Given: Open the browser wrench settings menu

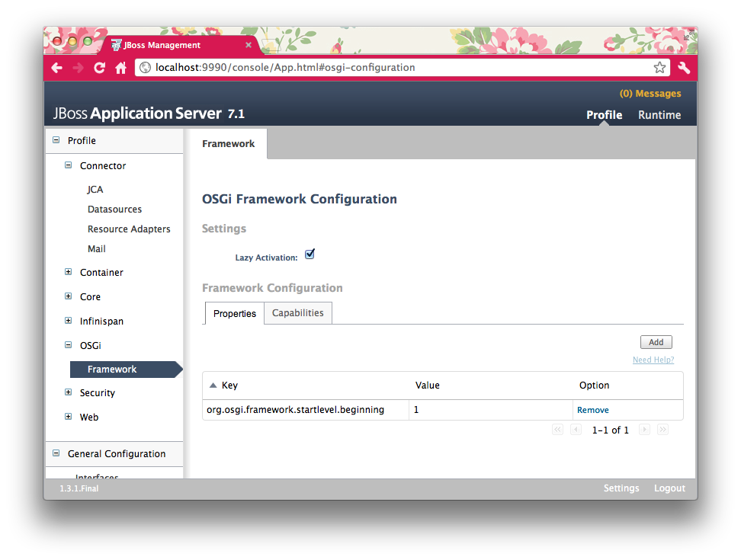Looking at the screenshot, I should pos(684,68).
